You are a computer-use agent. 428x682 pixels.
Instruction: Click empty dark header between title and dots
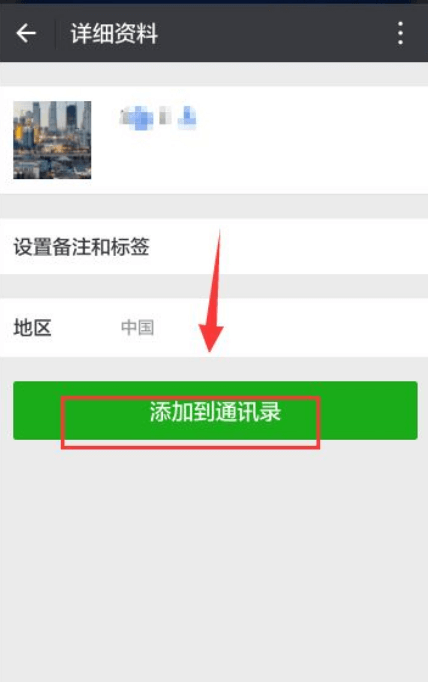point(276,33)
